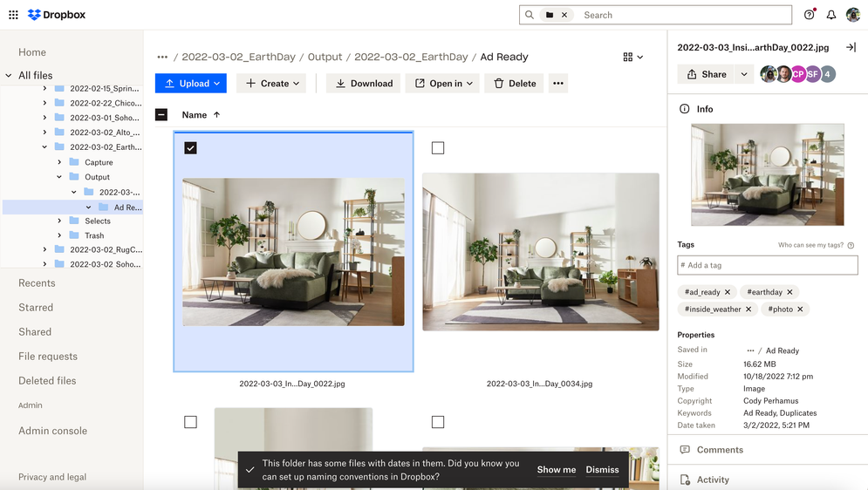Check the bottom-left thumbnail's checkbox

pyautogui.click(x=190, y=422)
